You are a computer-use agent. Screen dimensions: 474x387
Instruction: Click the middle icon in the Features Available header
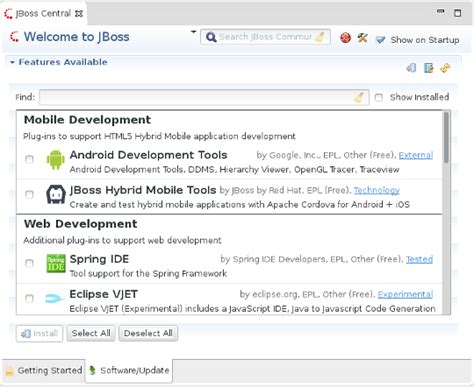(428, 68)
